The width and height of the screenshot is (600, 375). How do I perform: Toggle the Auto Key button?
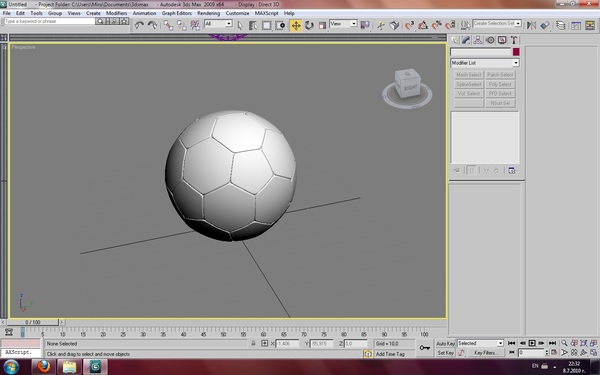coord(445,344)
